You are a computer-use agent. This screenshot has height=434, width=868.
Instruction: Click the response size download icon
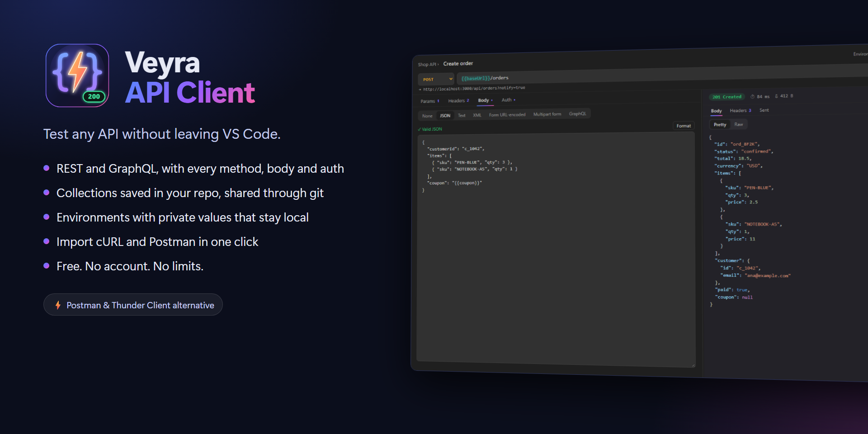pos(777,96)
